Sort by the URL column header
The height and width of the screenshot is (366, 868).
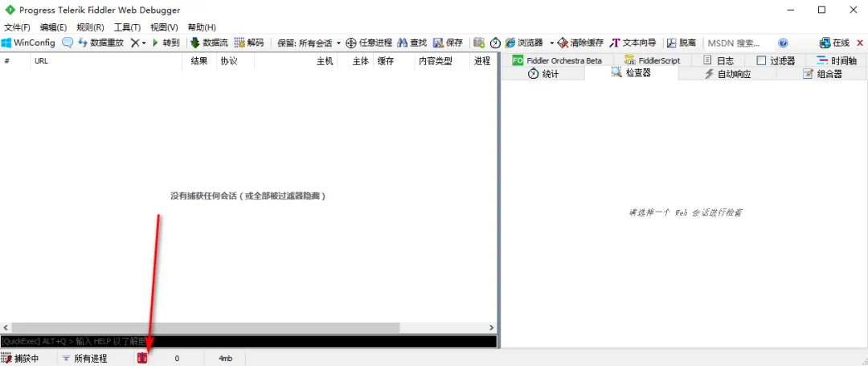(x=106, y=61)
